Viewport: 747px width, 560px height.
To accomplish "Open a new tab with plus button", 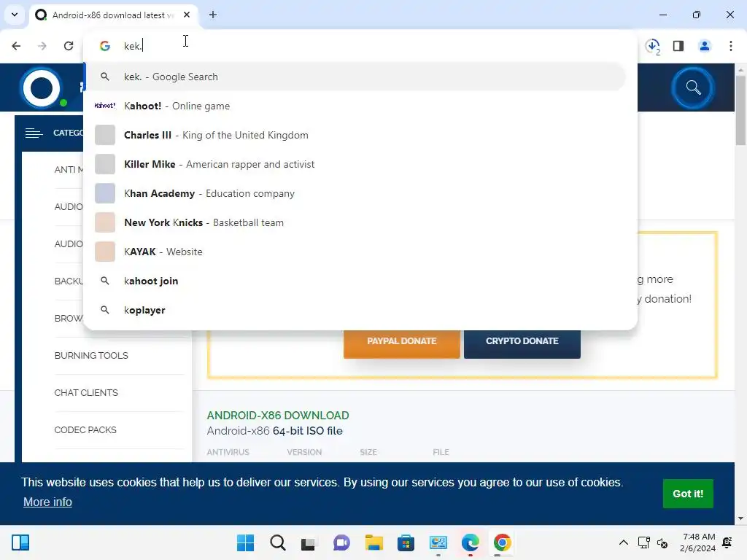I will coord(213,15).
